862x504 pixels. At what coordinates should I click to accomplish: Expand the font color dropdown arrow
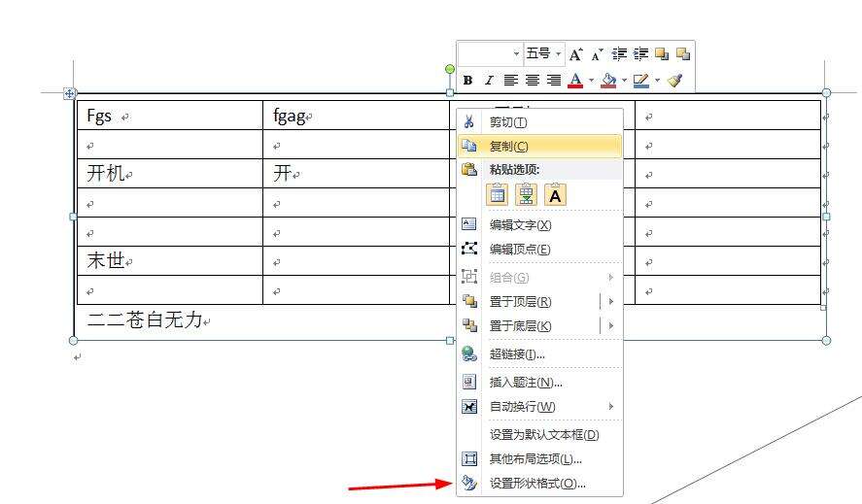(x=592, y=81)
